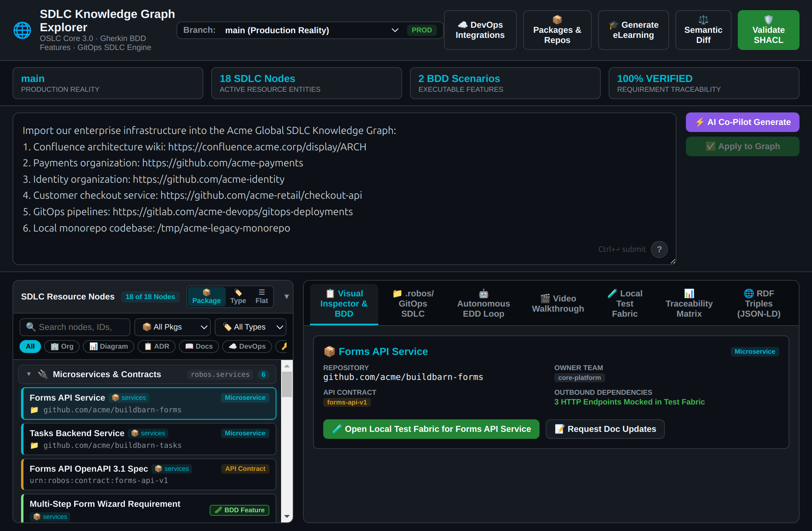
Task: Click the folder icon next to github.com/acme/buildbarn-forms
Action: (34, 410)
